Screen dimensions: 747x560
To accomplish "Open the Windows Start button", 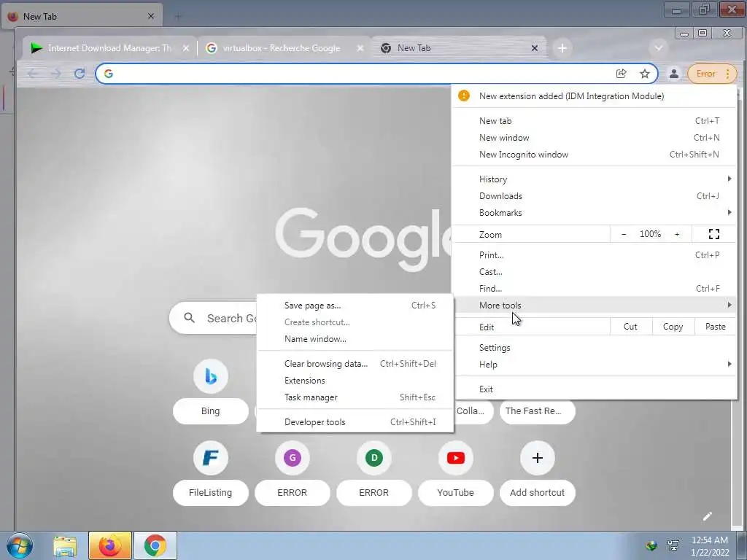I will (x=20, y=545).
